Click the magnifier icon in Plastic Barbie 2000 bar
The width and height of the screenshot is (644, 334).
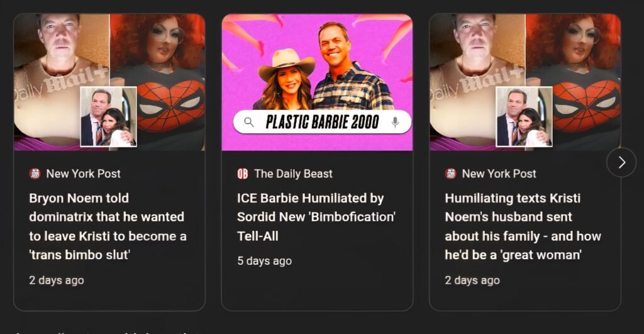click(249, 122)
